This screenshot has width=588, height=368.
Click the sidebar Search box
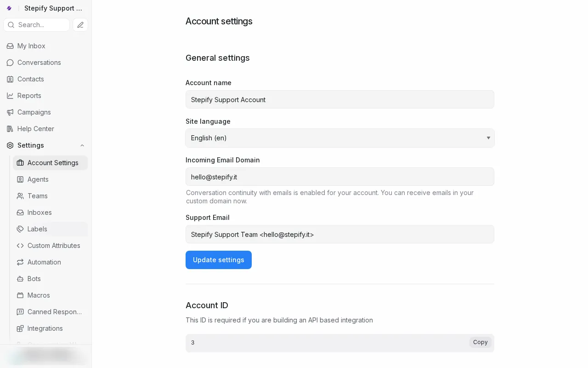[x=37, y=25]
